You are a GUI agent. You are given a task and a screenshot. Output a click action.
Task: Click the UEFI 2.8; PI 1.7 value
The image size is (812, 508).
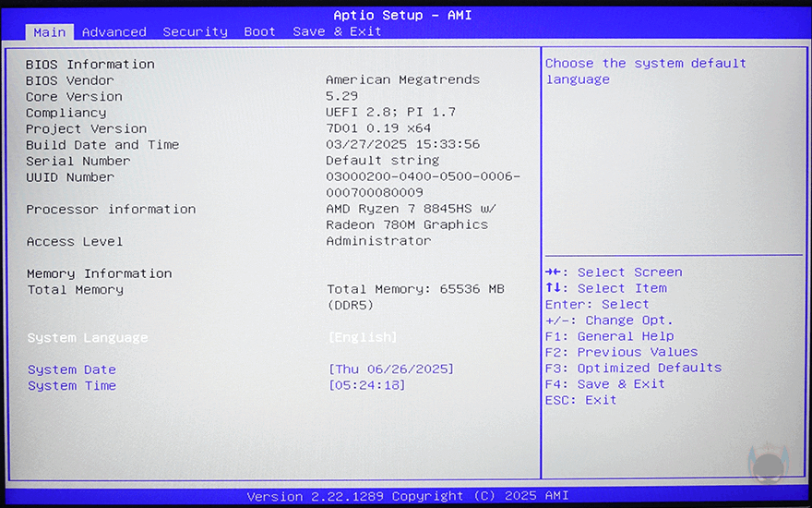pyautogui.click(x=391, y=112)
